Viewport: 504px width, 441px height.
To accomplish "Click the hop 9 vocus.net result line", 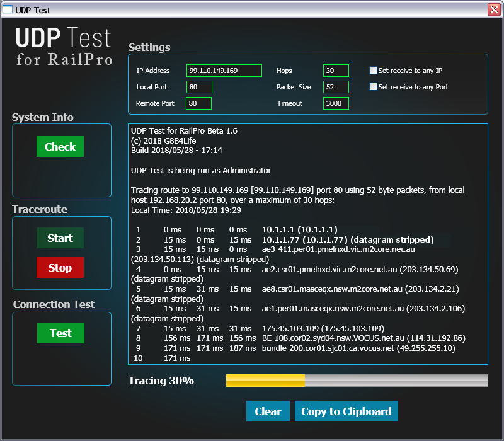I will (358, 348).
